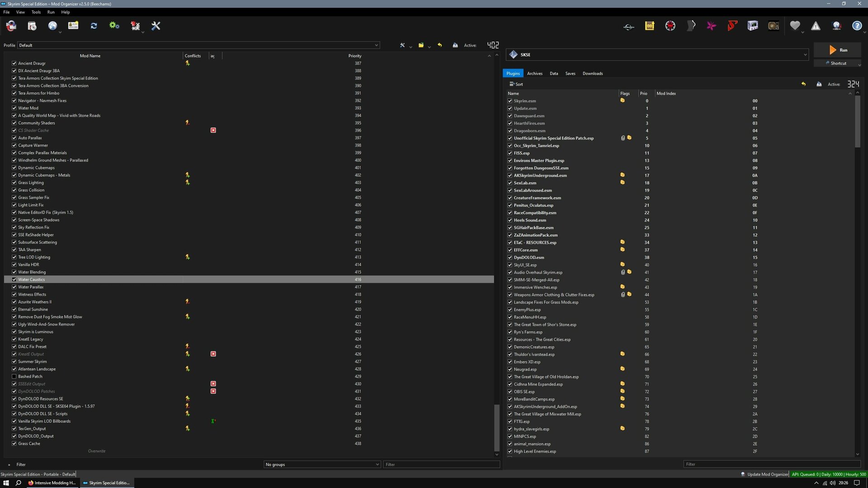Toggle the Community Shaders checkbox

[x=14, y=123]
